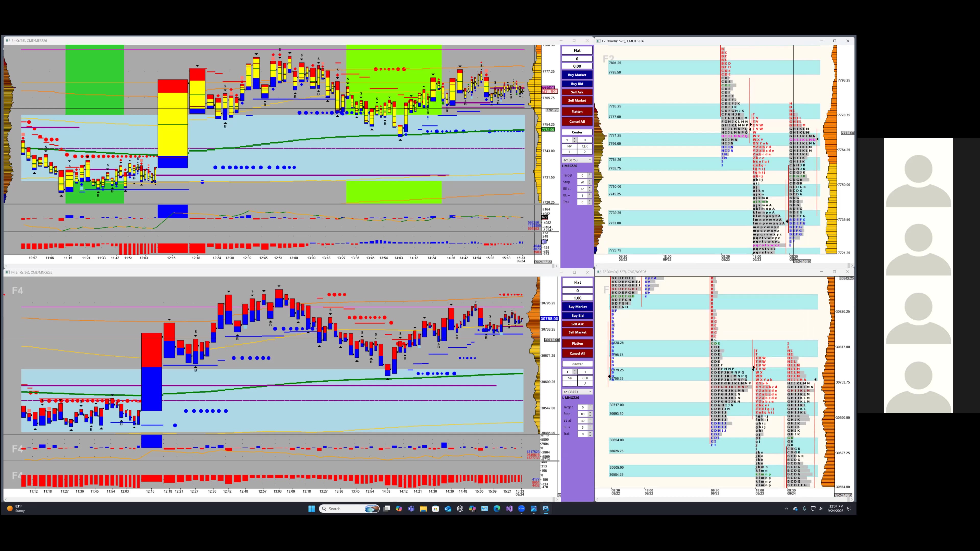Click the NQZ26 profile chart horizontal scrollbar
Image resolution: width=980 pixels, height=551 pixels.
point(724,499)
